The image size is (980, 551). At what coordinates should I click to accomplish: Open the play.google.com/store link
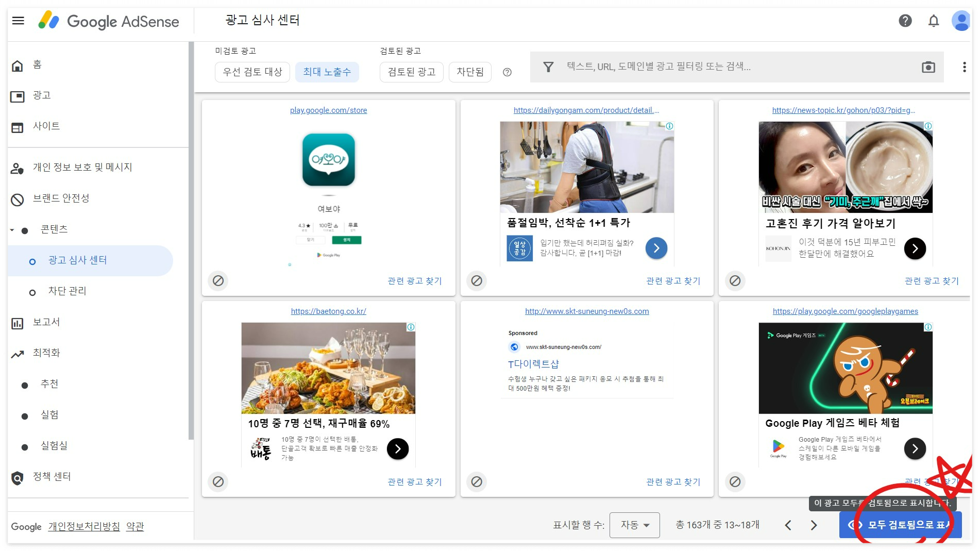coord(328,110)
